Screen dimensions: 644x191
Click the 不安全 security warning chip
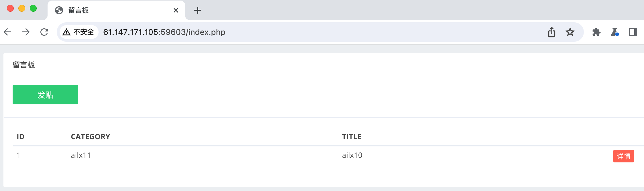pos(79,32)
